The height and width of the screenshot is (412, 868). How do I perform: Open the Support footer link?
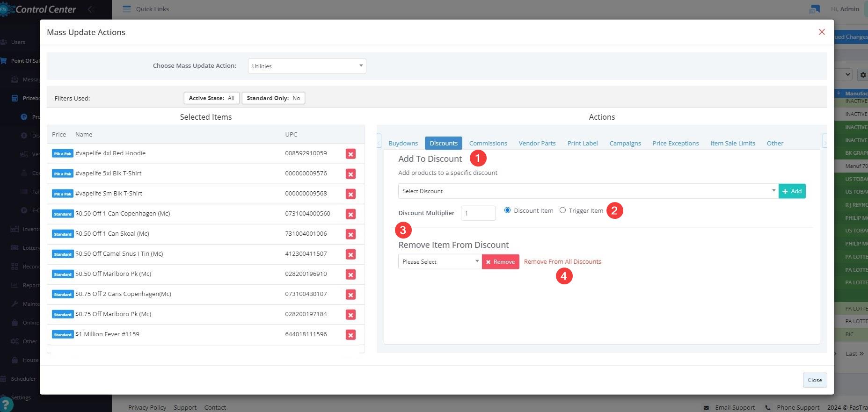(185, 407)
